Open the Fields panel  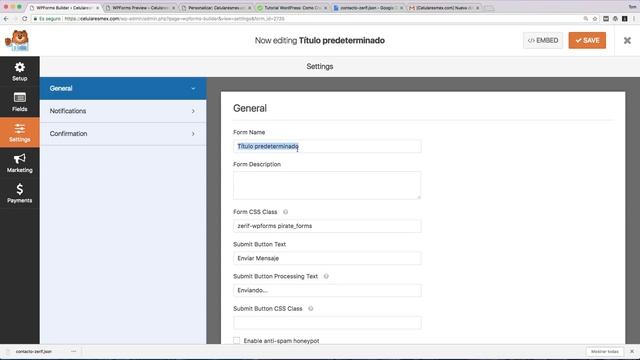coord(20,102)
